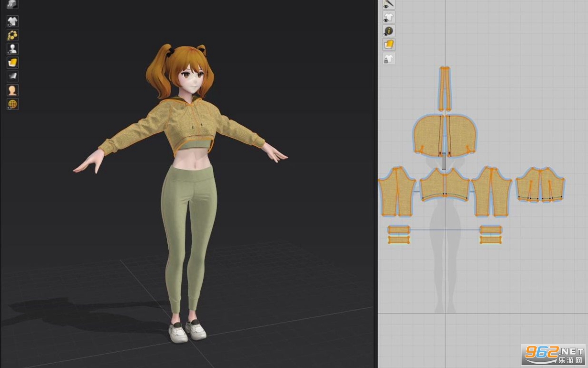The image size is (588, 368).
Task: Select the gray monochrome surface render icon
Action: click(12, 76)
